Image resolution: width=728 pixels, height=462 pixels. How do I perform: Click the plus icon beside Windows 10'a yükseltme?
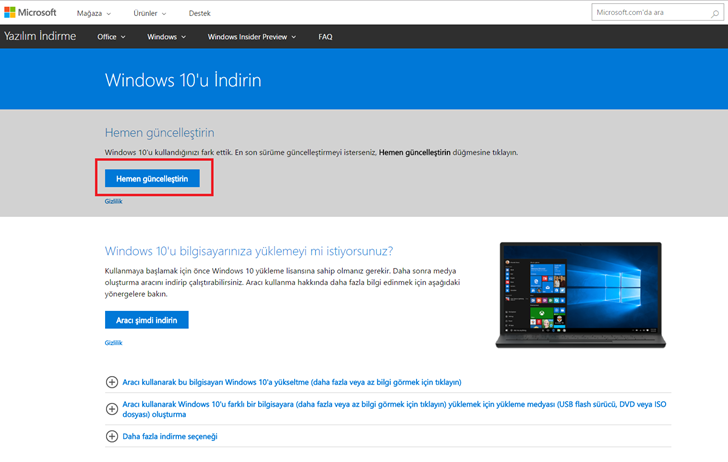pos(112,382)
